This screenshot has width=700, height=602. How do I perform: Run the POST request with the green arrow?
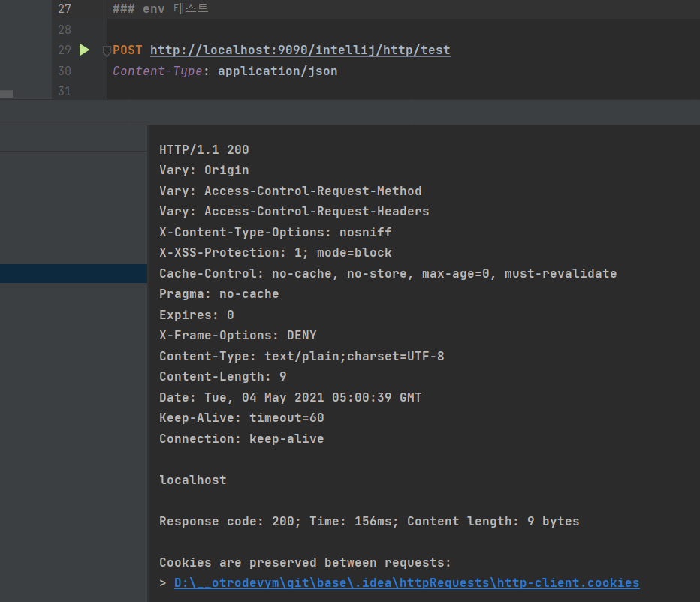click(x=84, y=50)
